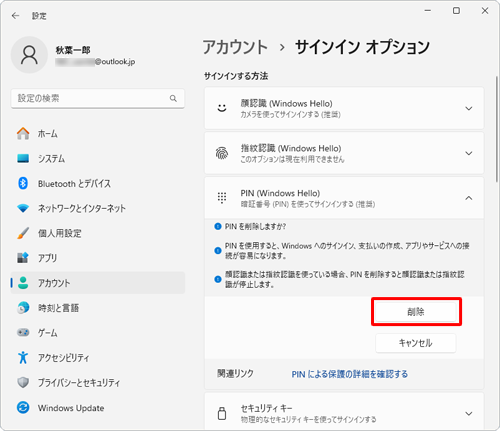Go back with the arrow beside 設定
Viewport: 500px width, 431px height.
click(15, 16)
